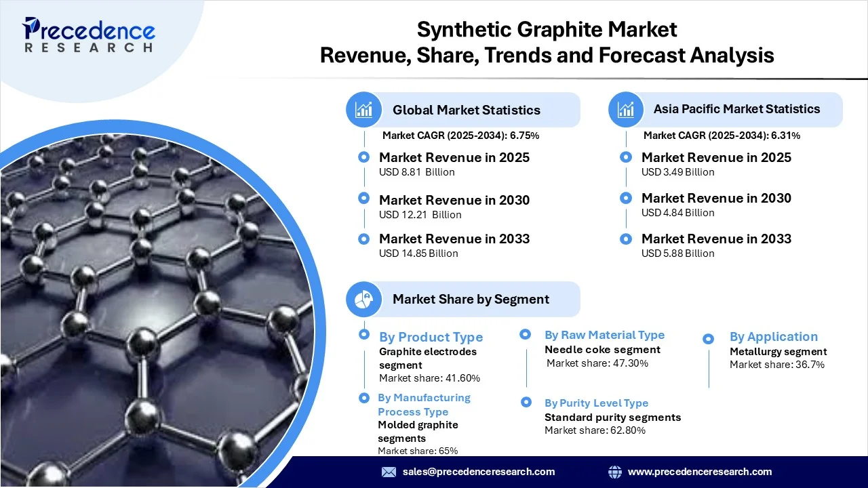Click the USD 12.21 Billion value
This screenshot has width=868, height=488.
pyautogui.click(x=420, y=215)
